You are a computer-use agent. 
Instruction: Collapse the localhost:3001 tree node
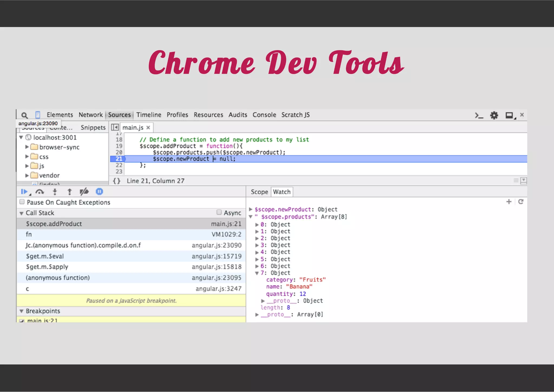click(21, 137)
